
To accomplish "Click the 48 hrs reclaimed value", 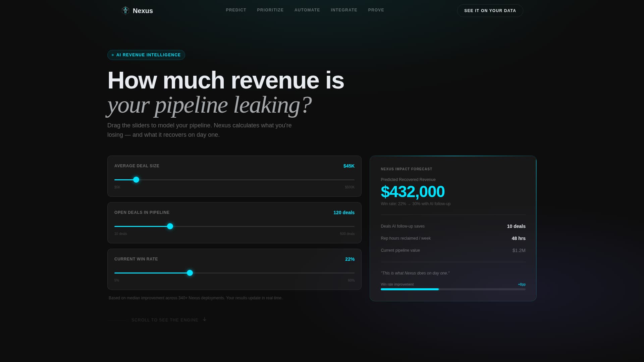I will click(519, 238).
